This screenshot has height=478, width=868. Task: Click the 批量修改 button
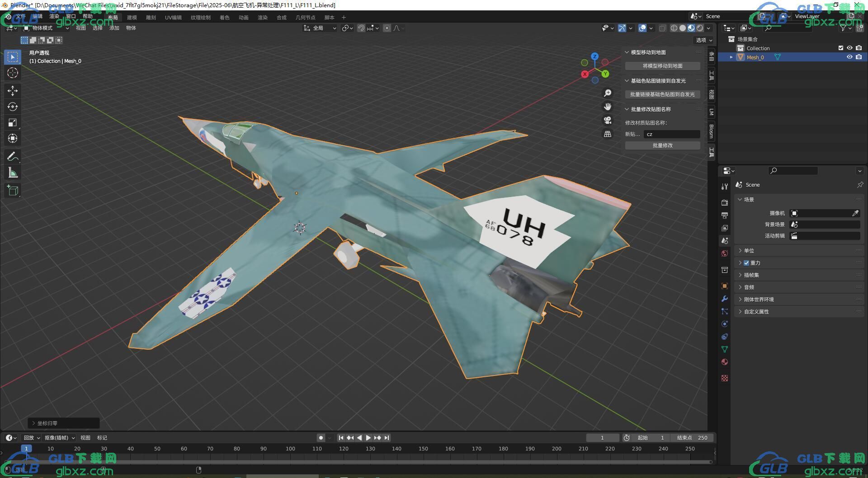point(663,145)
